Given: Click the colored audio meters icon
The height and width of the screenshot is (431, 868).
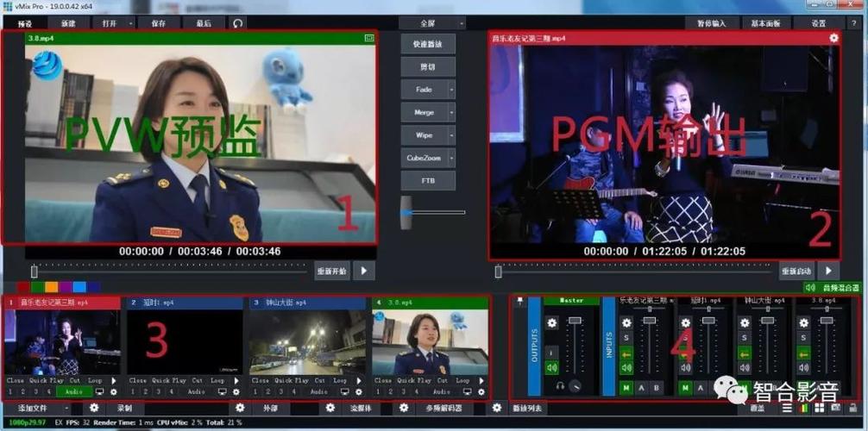Looking at the screenshot, I should [x=804, y=409].
